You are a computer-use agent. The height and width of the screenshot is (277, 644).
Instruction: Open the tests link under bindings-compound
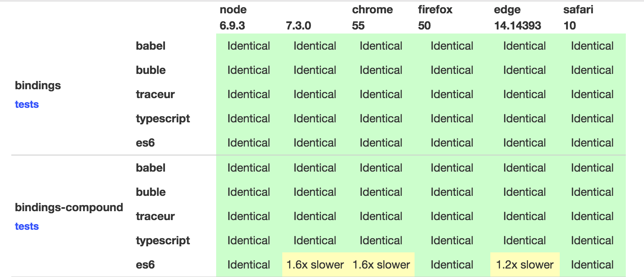pos(27,227)
